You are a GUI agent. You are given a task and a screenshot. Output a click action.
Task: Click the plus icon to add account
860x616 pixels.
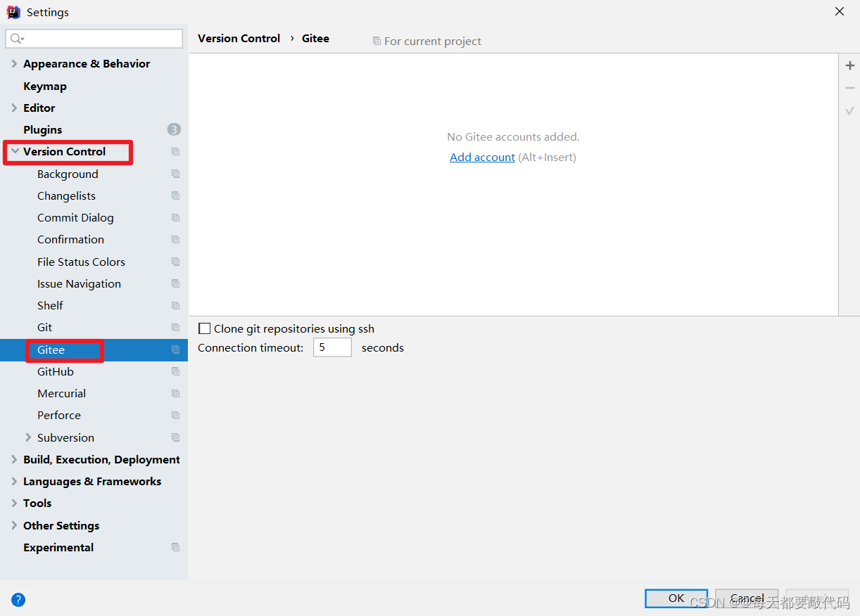coord(849,65)
